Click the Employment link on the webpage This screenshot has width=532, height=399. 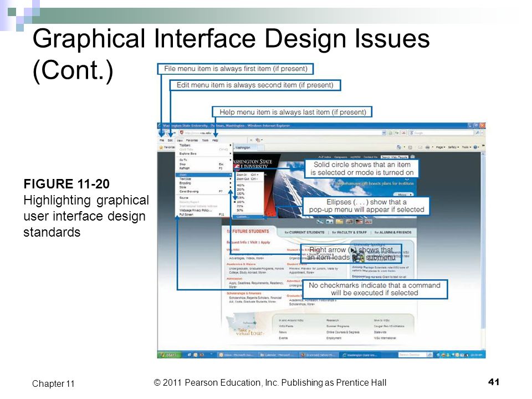(334, 338)
